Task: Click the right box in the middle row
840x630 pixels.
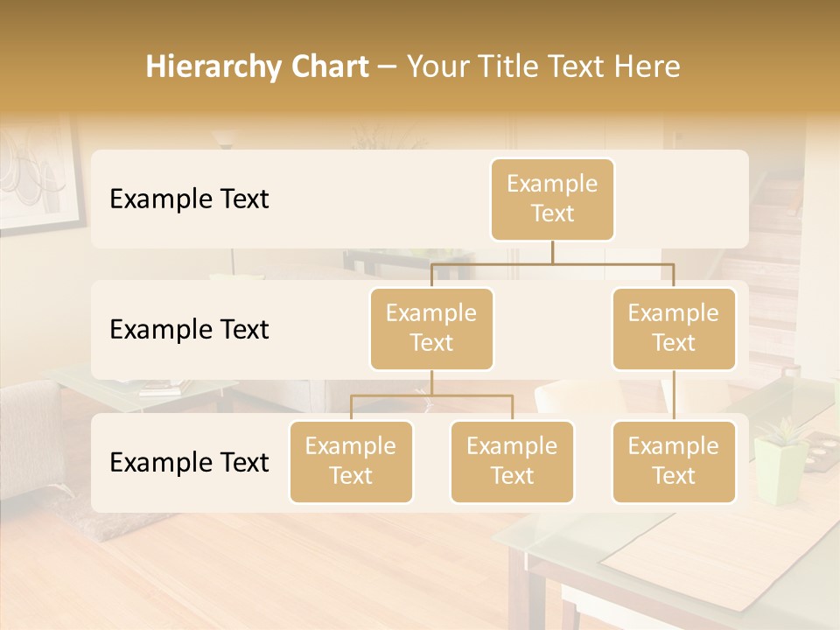Action: point(674,328)
